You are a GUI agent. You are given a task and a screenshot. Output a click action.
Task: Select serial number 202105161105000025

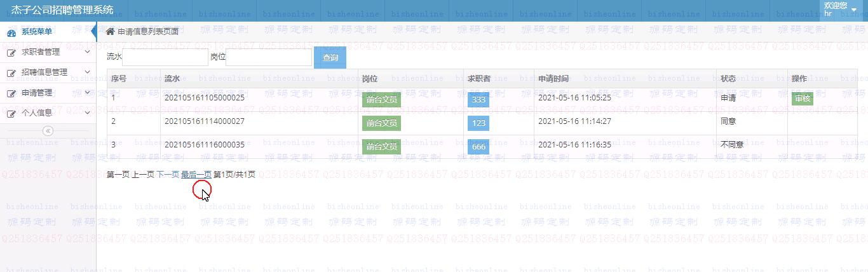(x=205, y=98)
